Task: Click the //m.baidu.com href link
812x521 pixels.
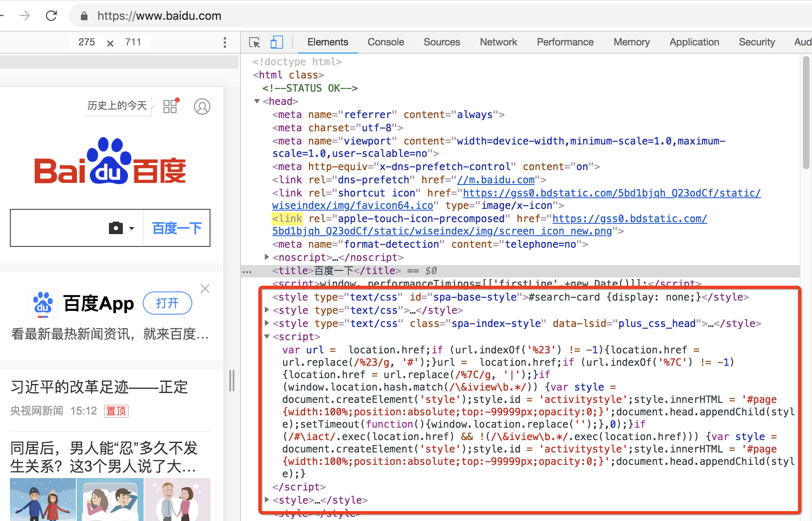Action: point(496,180)
